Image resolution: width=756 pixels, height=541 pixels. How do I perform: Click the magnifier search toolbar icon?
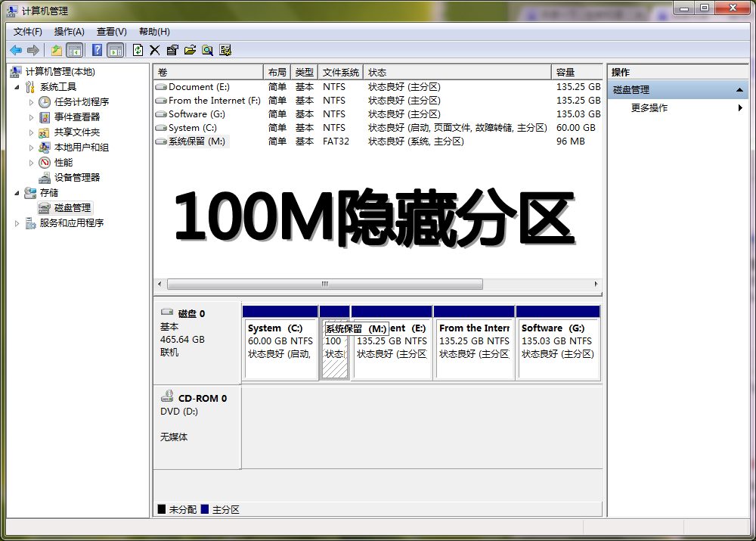point(207,50)
